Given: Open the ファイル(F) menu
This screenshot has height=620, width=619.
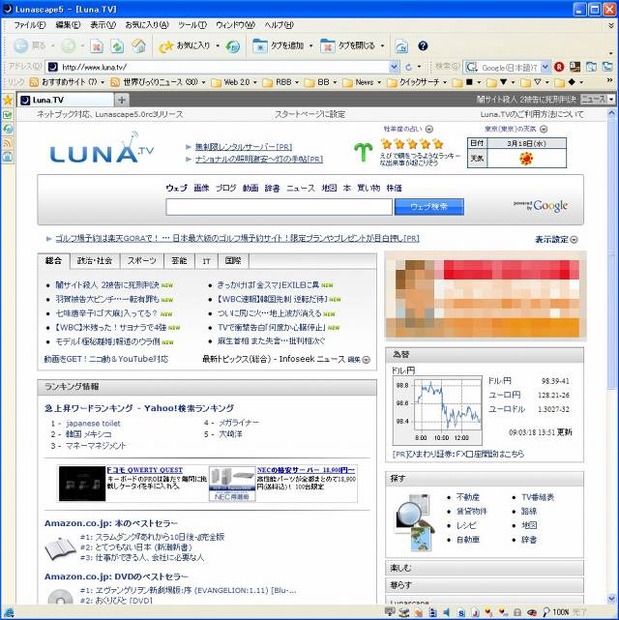Looking at the screenshot, I should [x=30, y=25].
